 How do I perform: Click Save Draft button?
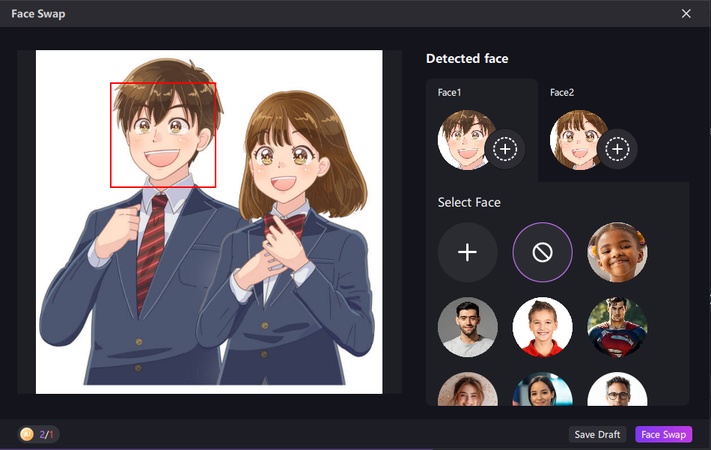pyautogui.click(x=597, y=435)
